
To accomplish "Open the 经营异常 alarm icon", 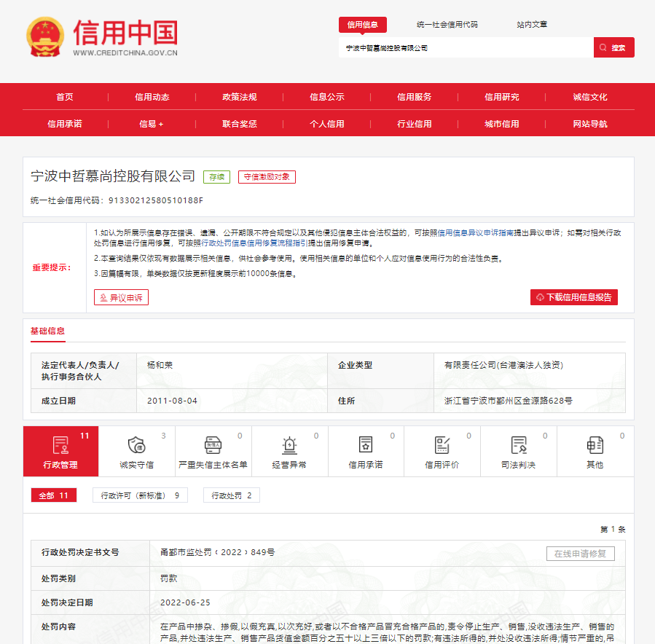I will coord(289,445).
